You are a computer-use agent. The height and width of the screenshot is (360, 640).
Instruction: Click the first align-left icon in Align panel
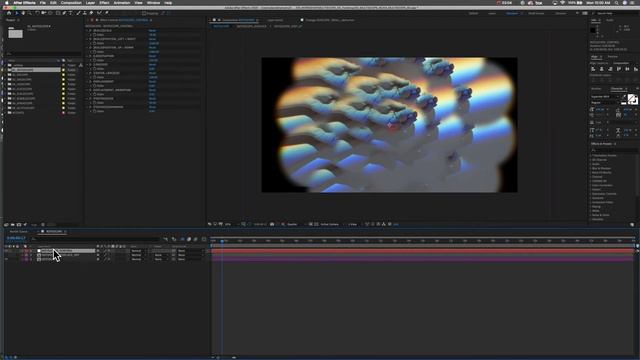click(x=593, y=69)
